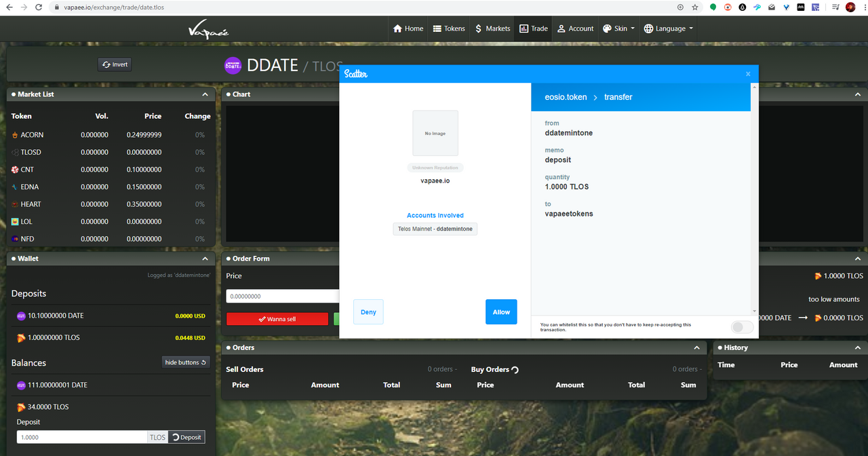Open the Skin dropdown menu
Screen dimensions: 868x456
[618, 28]
